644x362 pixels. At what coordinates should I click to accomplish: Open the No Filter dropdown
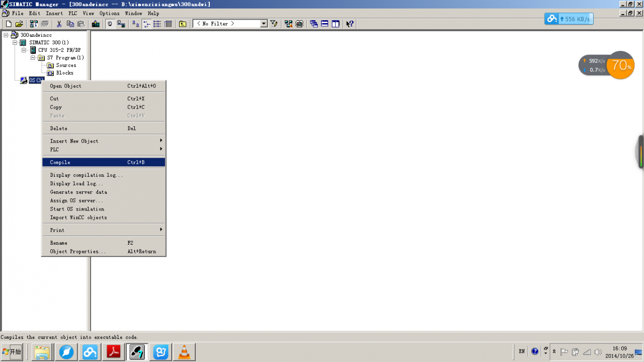tap(264, 24)
